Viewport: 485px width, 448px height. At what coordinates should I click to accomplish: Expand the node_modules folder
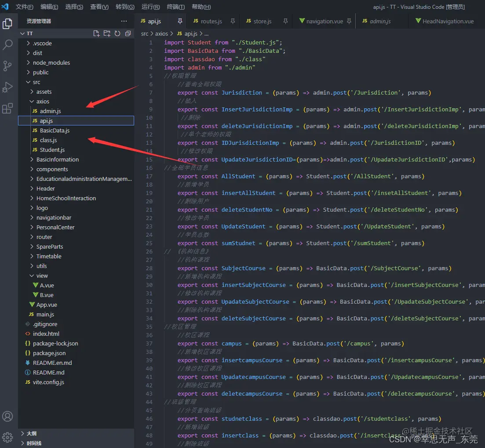pos(76,62)
